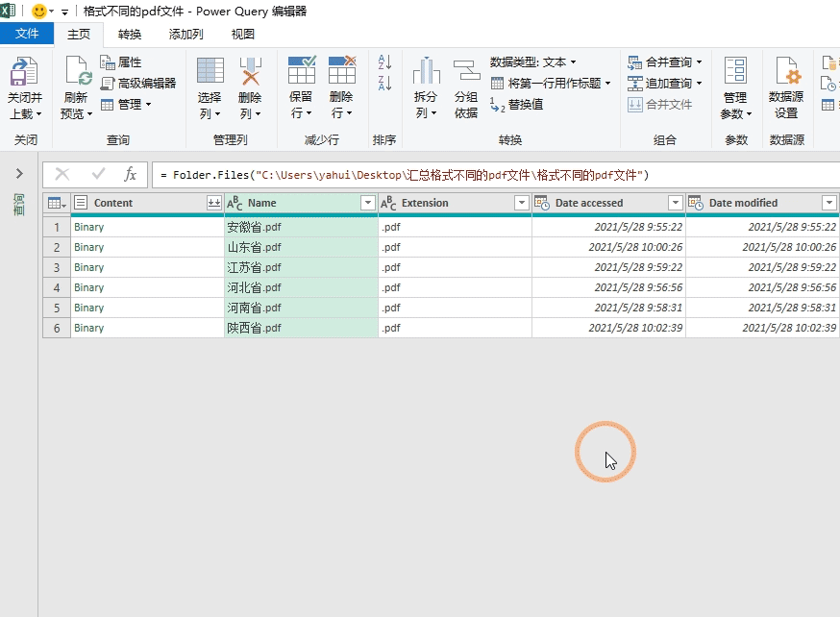Click the Split Column (拆分列) icon
Viewport: 840px width, 617px height.
tap(426, 70)
